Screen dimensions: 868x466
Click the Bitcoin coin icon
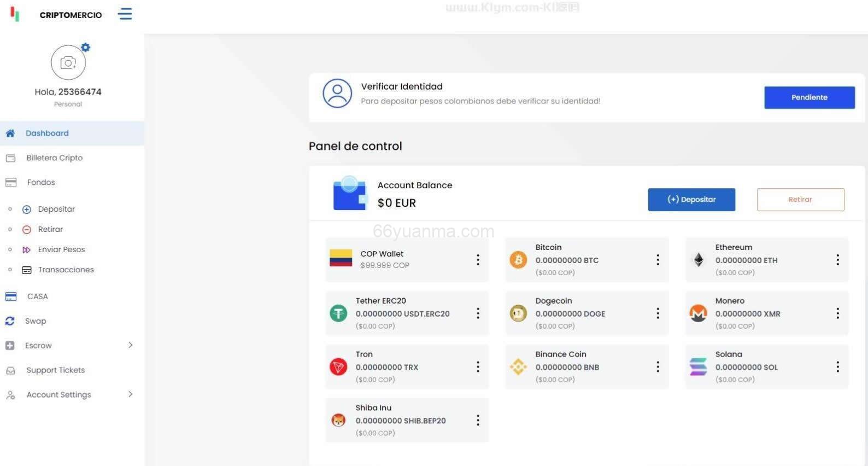click(x=518, y=260)
